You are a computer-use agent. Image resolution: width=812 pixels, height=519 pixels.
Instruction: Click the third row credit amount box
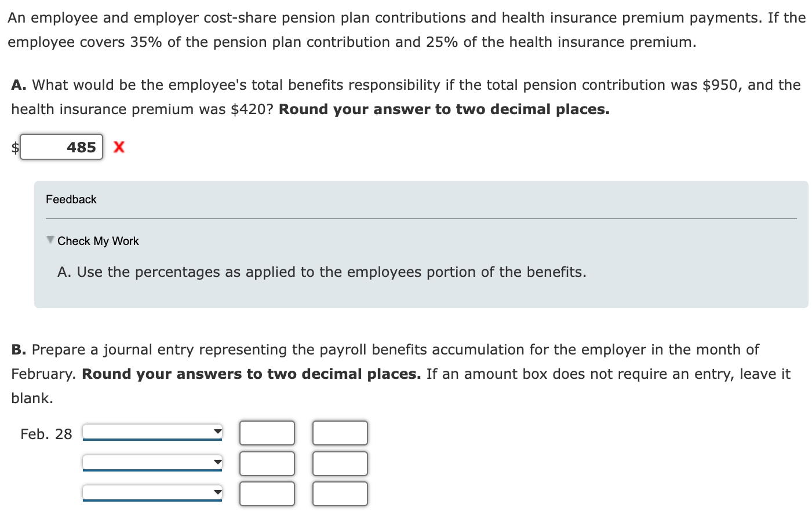[x=340, y=494]
